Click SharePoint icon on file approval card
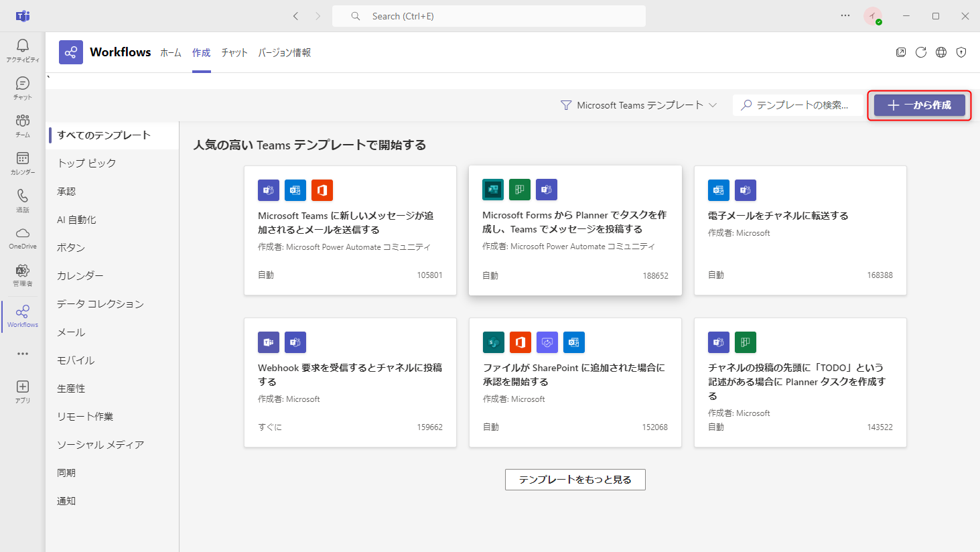The width and height of the screenshot is (980, 552). pos(494,342)
